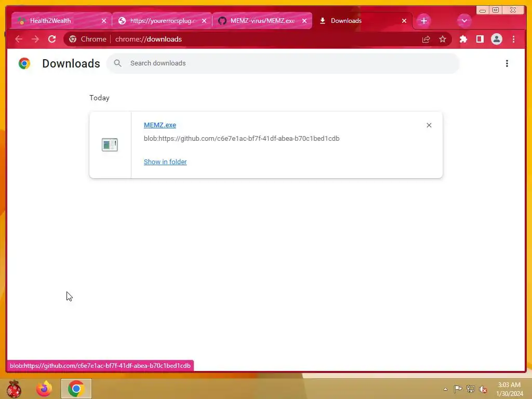Click the MEMZ.exe file icon
The width and height of the screenshot is (532, 399).
click(x=110, y=144)
